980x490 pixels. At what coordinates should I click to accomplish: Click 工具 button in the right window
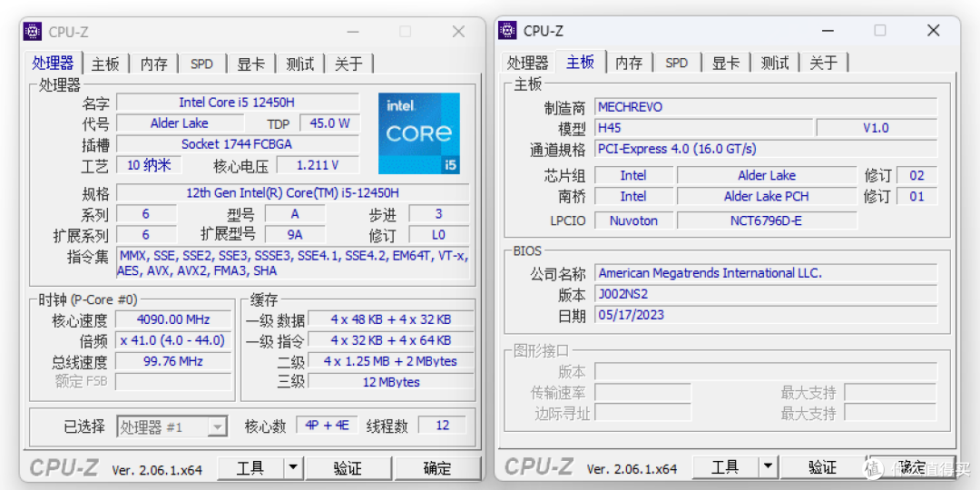point(726,467)
